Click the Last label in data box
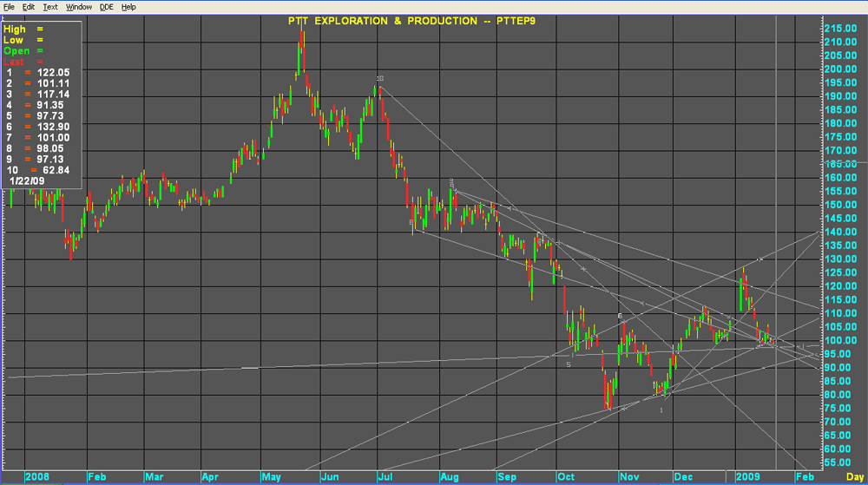The height and width of the screenshot is (485, 868). pyautogui.click(x=14, y=62)
